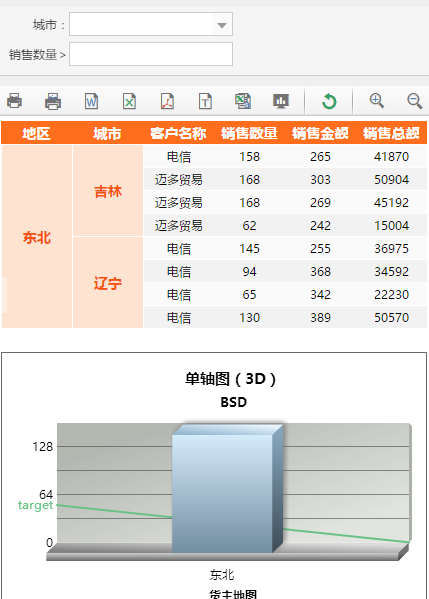429x599 pixels.
Task: Export the report as PDF
Action: [x=167, y=101]
